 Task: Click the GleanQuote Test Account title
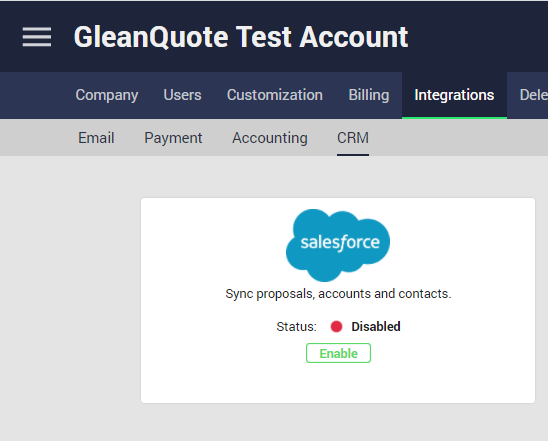click(241, 37)
